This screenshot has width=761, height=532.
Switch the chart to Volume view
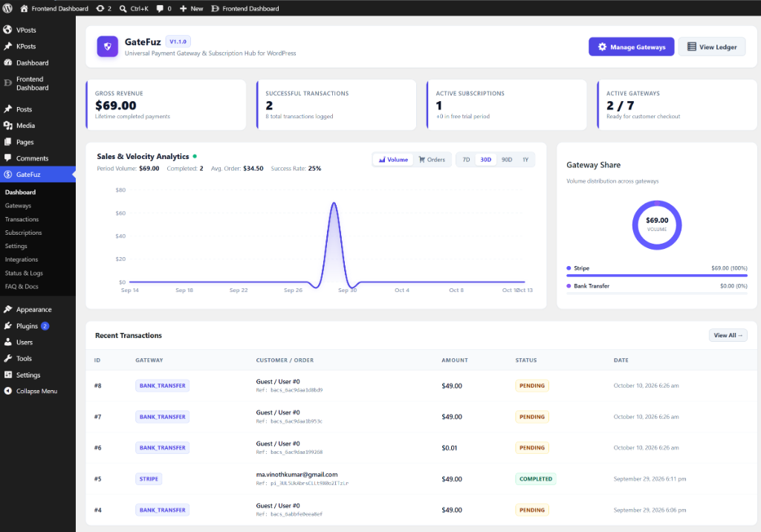pos(393,160)
